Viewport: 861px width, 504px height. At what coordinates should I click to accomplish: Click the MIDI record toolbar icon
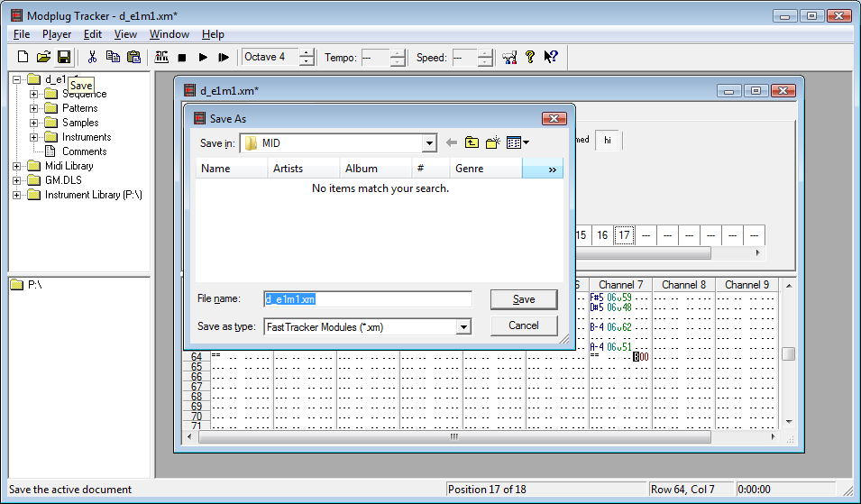[161, 57]
